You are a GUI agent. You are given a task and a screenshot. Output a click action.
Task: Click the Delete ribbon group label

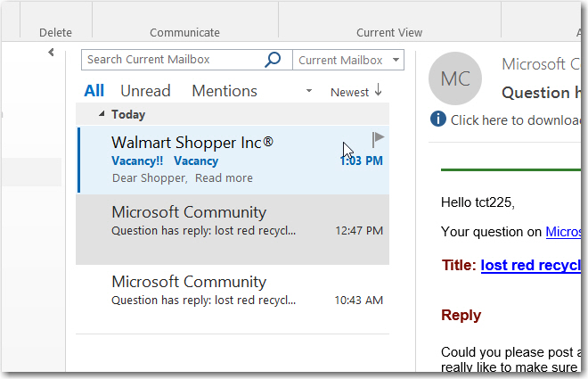click(x=55, y=33)
